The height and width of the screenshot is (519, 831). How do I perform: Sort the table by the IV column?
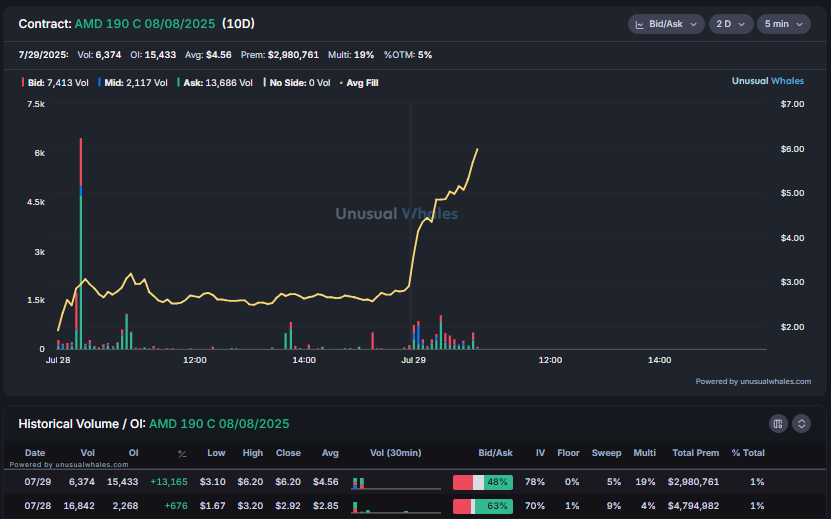coord(540,453)
